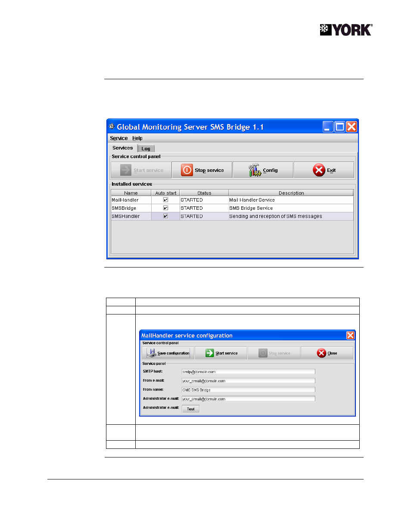Screen dimensions: 411x532
Task: Click the Exit button label
Action: (x=331, y=170)
